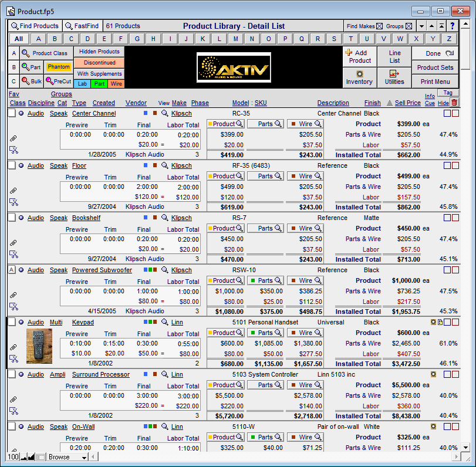Click the scissors icon in 5101 Personal Handset row

pyautogui.click(x=13, y=358)
